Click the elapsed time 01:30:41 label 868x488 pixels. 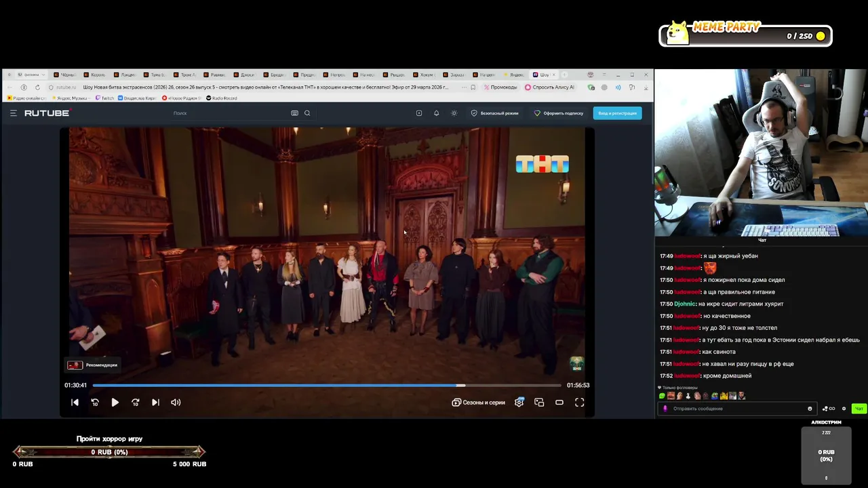click(x=75, y=385)
